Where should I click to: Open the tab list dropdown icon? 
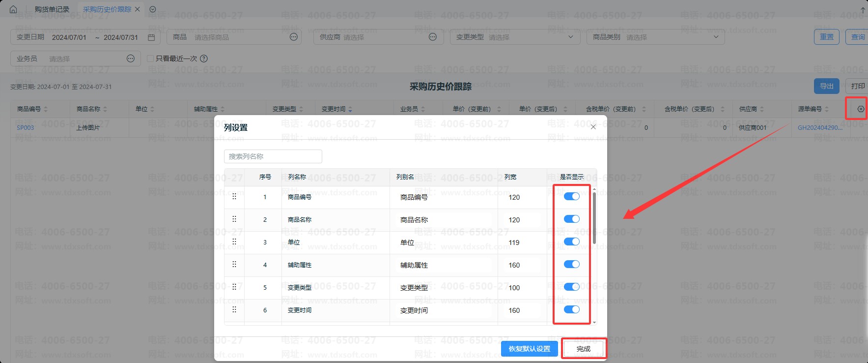153,9
